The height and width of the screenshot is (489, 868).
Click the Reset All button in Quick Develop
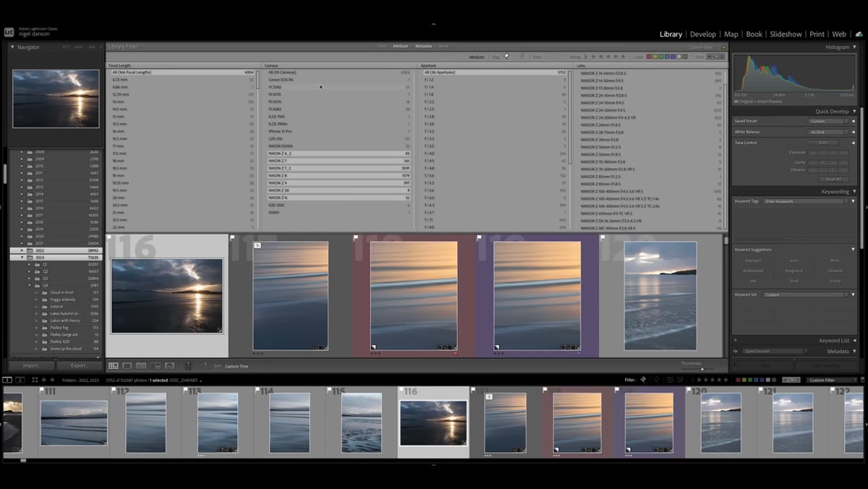(833, 179)
